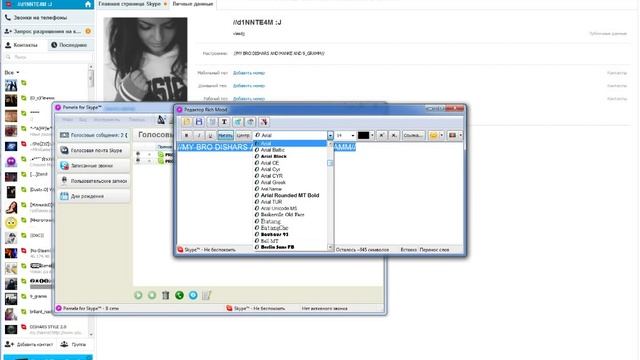The image size is (640, 360).
Task: Open the emoticon dropdown arrow
Action: click(442, 136)
